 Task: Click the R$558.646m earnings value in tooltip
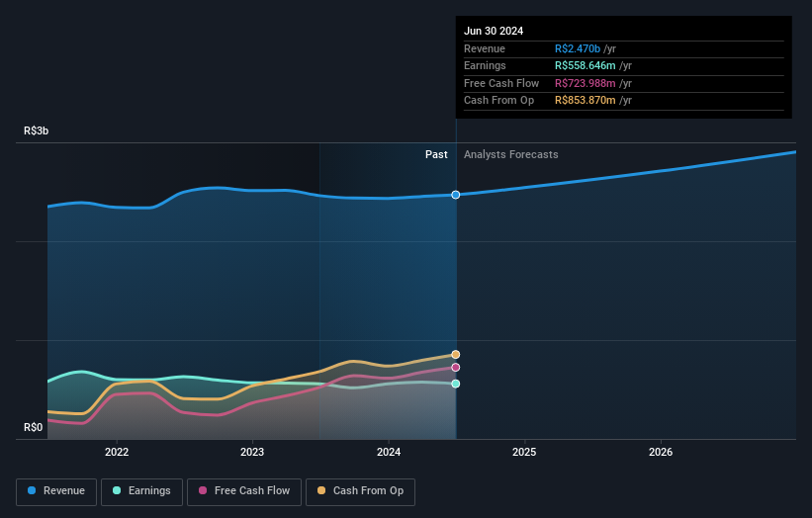586,65
